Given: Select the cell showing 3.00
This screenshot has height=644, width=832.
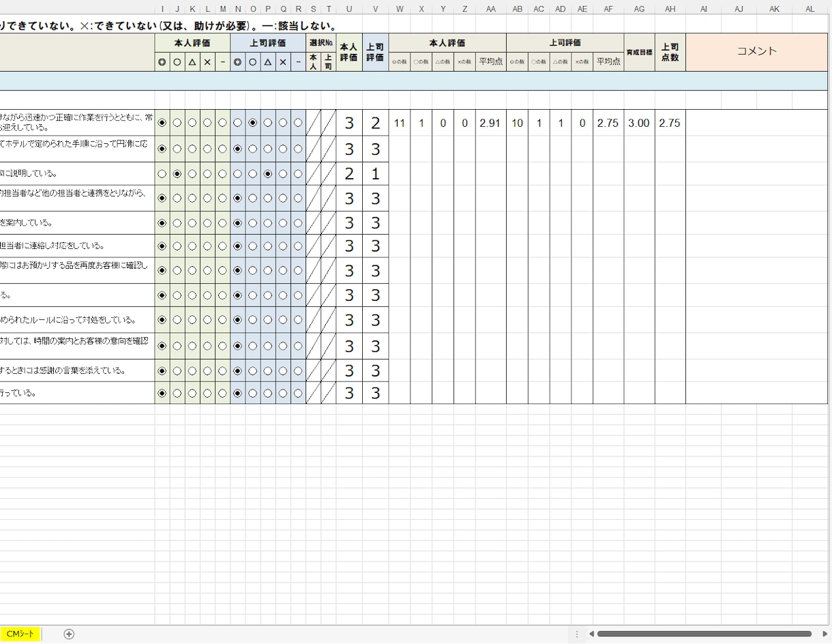Looking at the screenshot, I should (639, 123).
